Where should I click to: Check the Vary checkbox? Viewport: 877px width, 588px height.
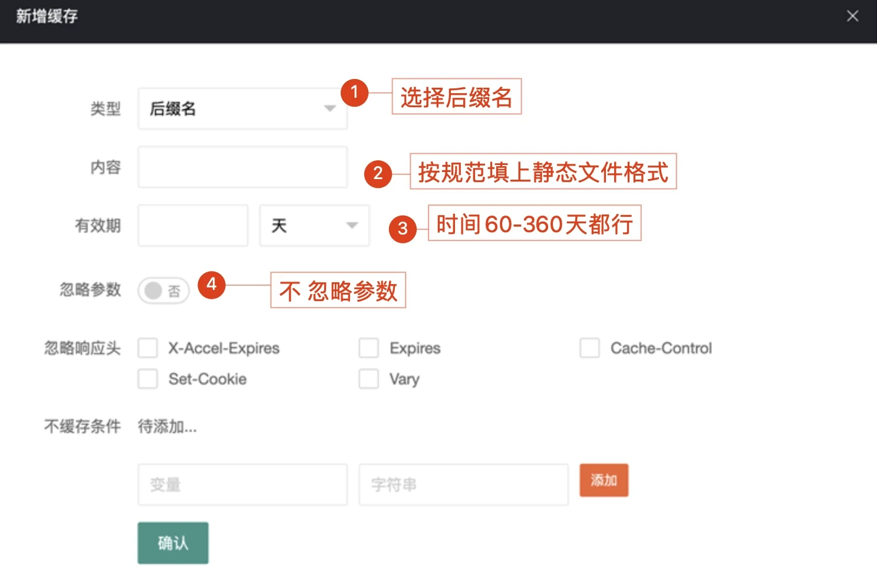coord(369,379)
